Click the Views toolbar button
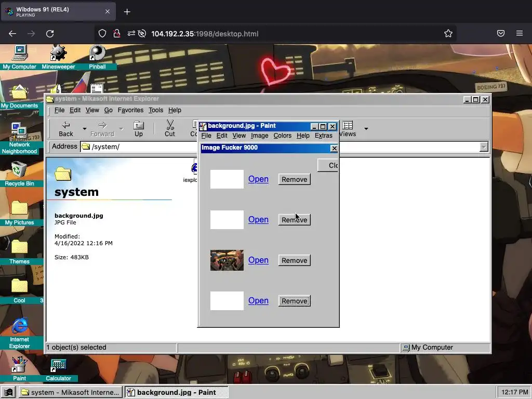Image resolution: width=532 pixels, height=399 pixels. click(348, 129)
